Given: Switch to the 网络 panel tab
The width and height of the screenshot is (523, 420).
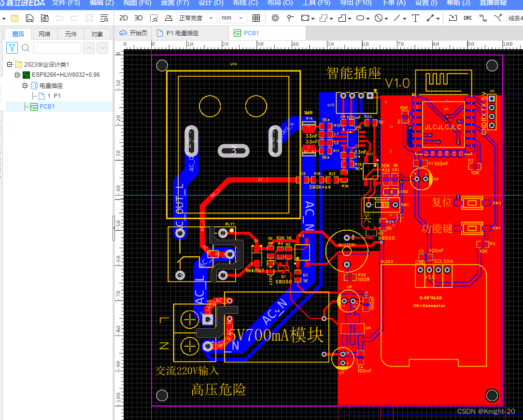Looking at the screenshot, I should [x=44, y=34].
